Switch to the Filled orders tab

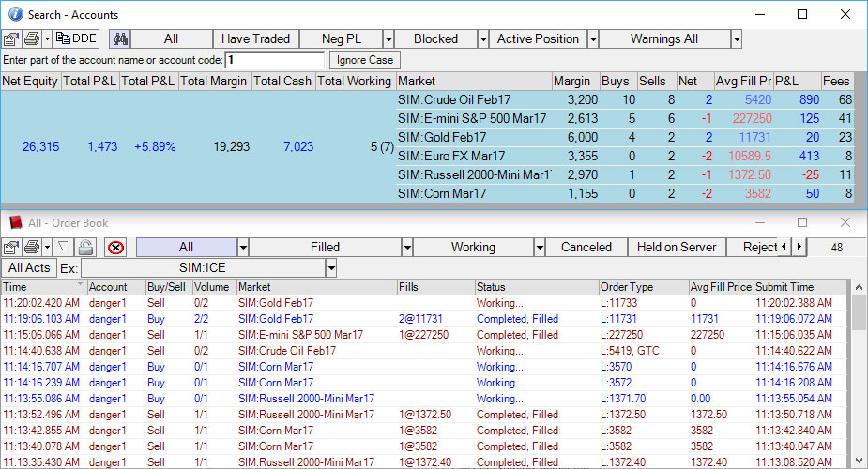click(325, 248)
